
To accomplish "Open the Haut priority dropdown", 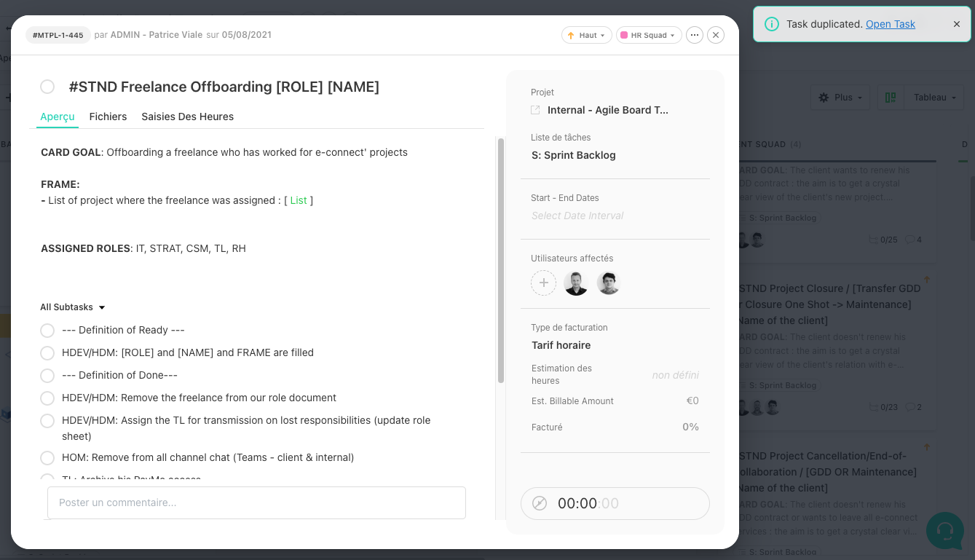I will point(586,35).
